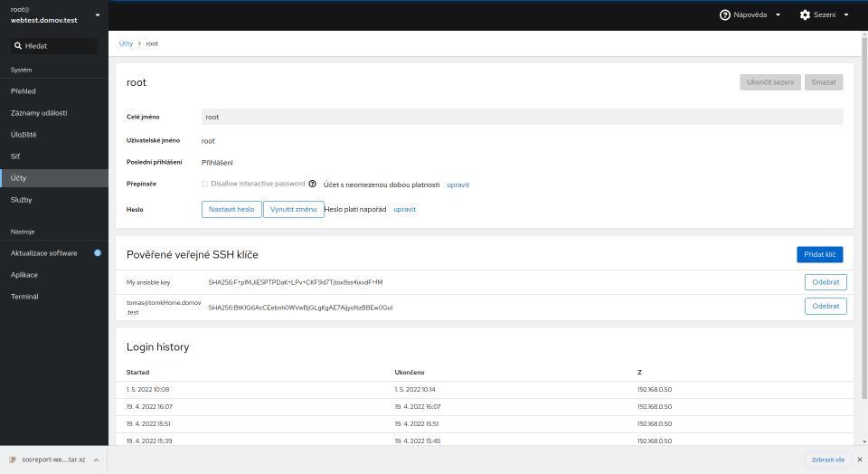This screenshot has width=868, height=474.
Task: Click login entry 1. 5. 2022 10:08
Action: point(147,390)
